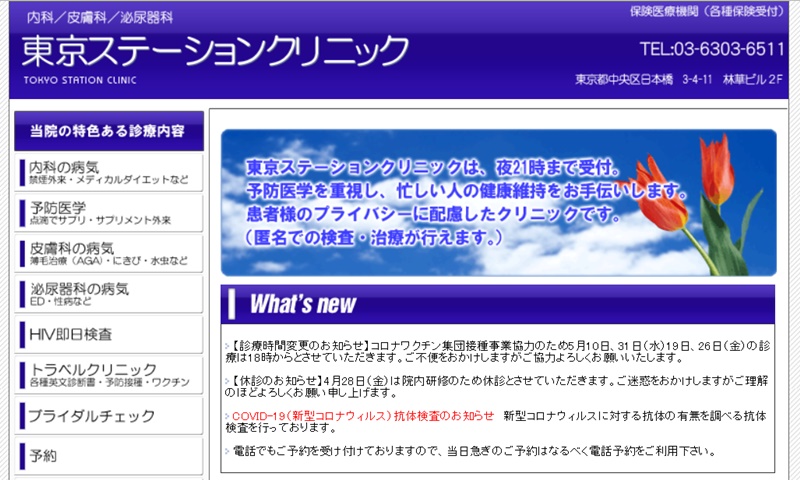The height and width of the screenshot is (480, 800).
Task: Click the 当院の特色ある診療内容 sidebar header
Action: click(x=109, y=131)
